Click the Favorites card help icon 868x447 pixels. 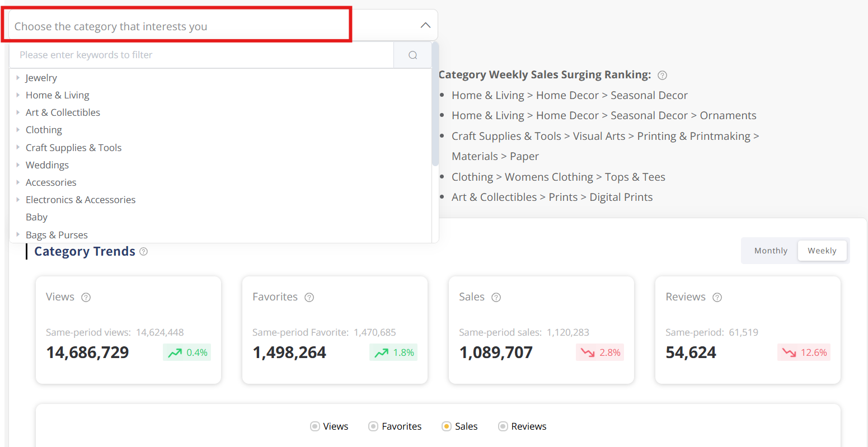[x=309, y=297]
